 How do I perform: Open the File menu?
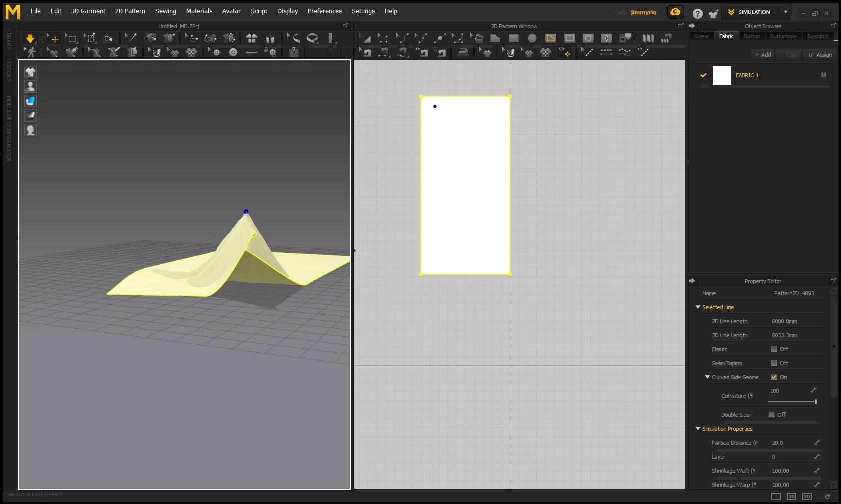coord(36,11)
